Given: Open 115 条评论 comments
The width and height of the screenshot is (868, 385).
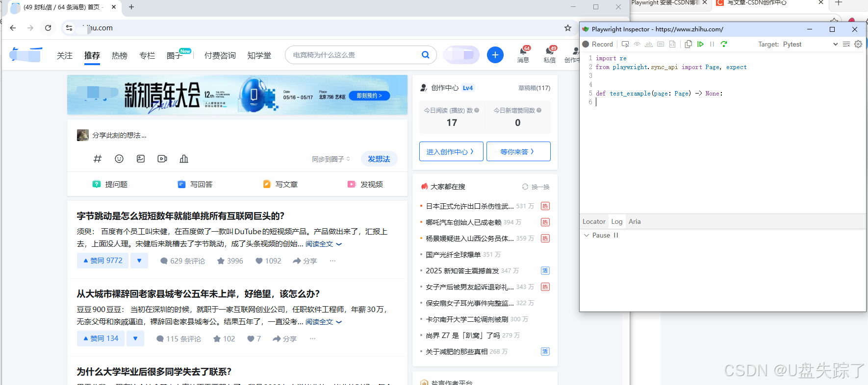Looking at the screenshot, I should click(179, 339).
